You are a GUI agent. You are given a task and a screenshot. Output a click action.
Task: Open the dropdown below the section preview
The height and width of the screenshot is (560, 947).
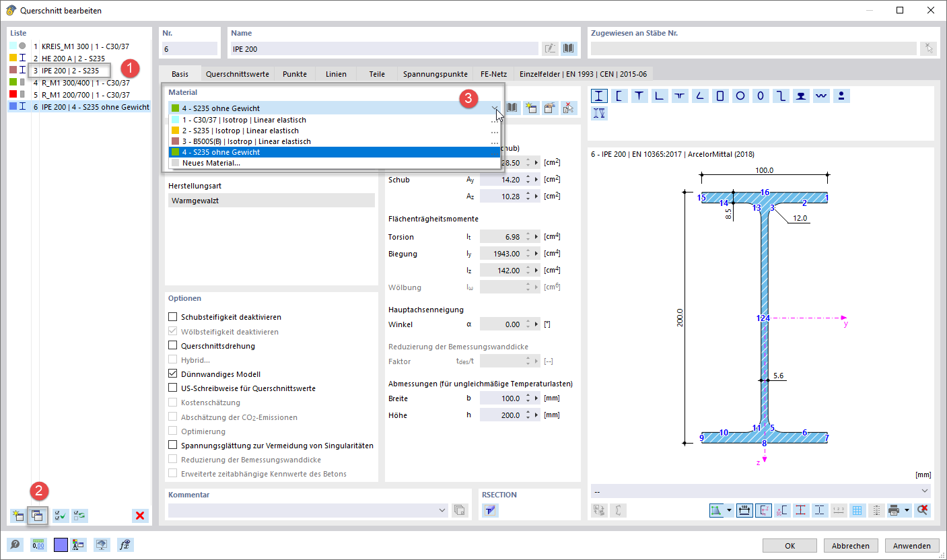[924, 491]
